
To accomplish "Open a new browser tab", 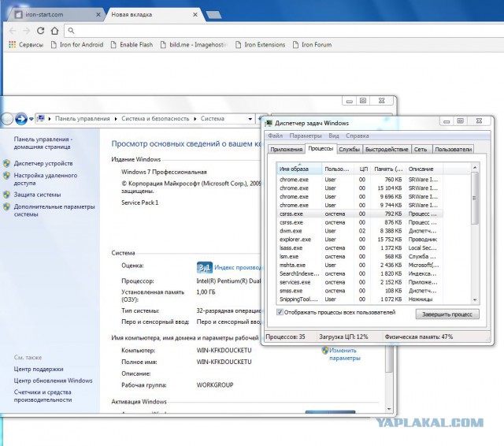I will pos(213,15).
